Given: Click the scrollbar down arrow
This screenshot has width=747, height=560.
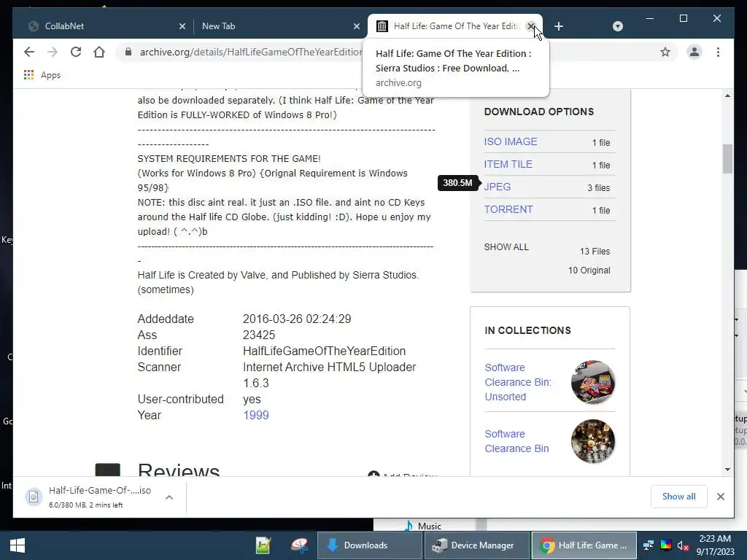Looking at the screenshot, I should tap(727, 470).
